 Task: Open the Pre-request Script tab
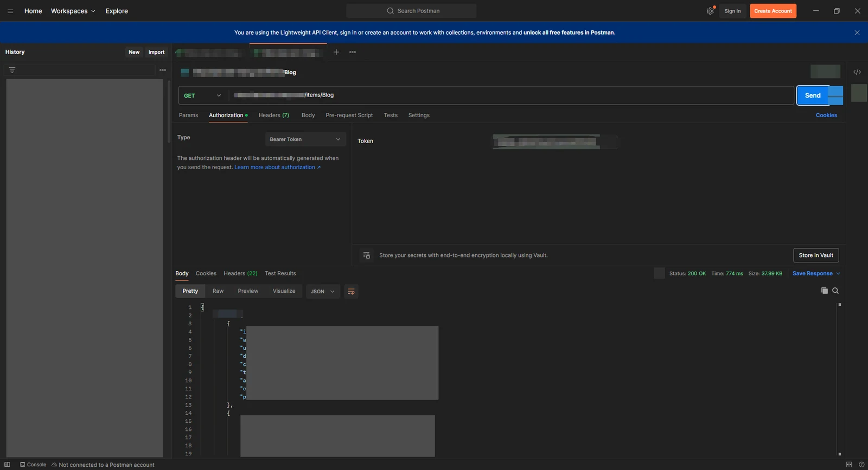pyautogui.click(x=349, y=115)
